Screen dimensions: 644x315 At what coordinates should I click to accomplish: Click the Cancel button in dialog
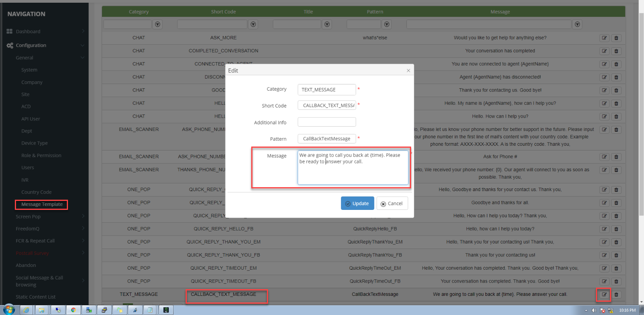392,203
